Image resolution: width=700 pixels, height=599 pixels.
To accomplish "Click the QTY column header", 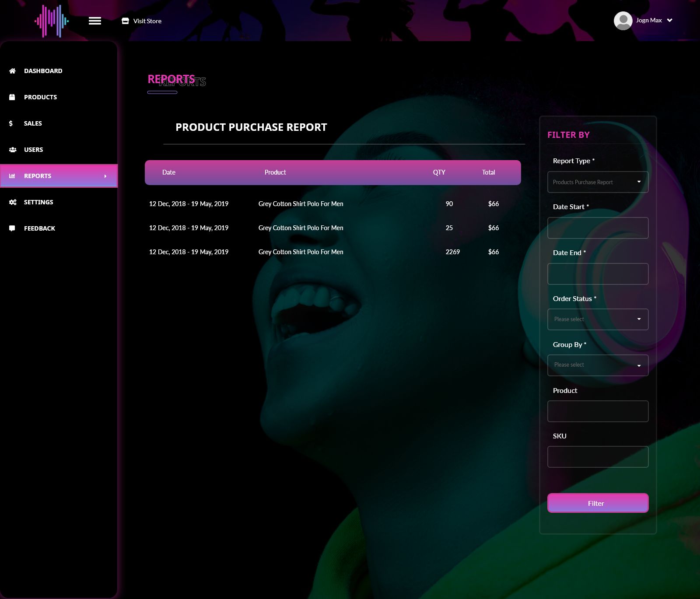I will tap(439, 172).
